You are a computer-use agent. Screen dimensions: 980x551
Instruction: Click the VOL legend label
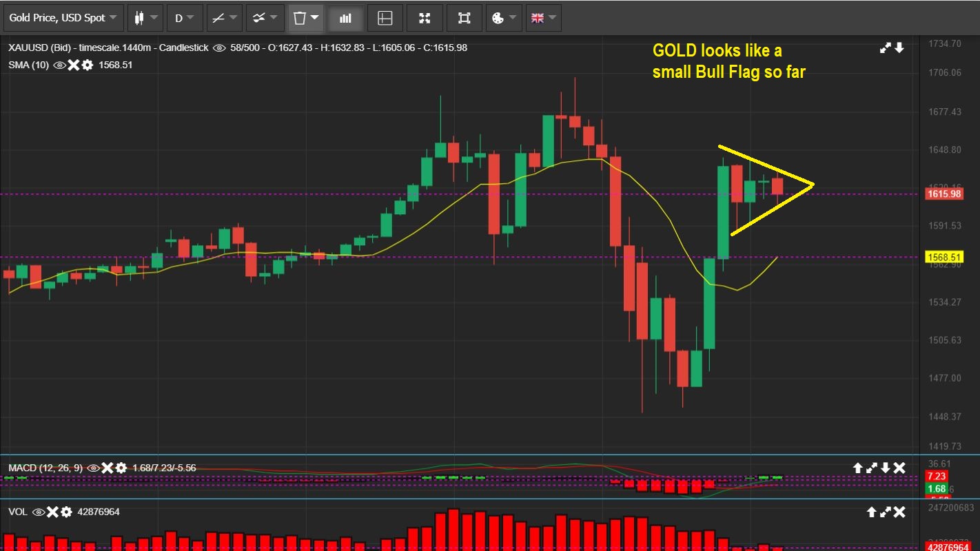[19, 512]
